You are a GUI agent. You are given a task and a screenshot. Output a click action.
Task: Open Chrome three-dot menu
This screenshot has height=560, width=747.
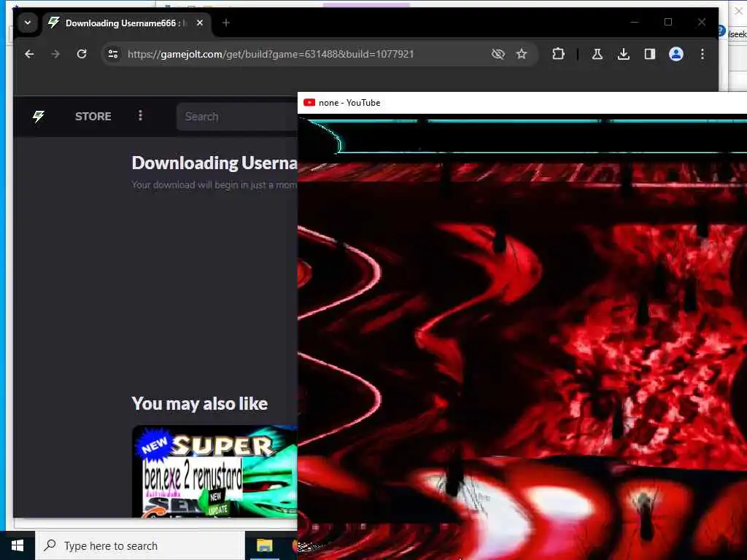[x=703, y=54]
